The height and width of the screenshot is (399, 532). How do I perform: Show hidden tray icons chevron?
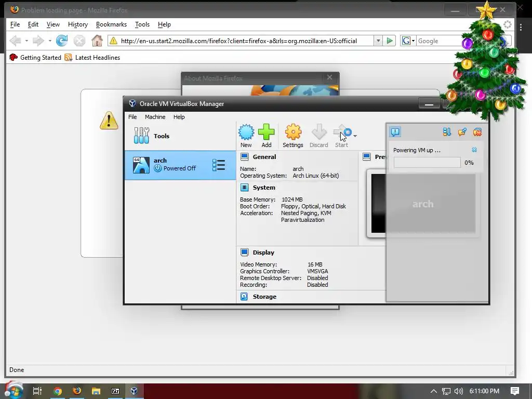pyautogui.click(x=434, y=391)
